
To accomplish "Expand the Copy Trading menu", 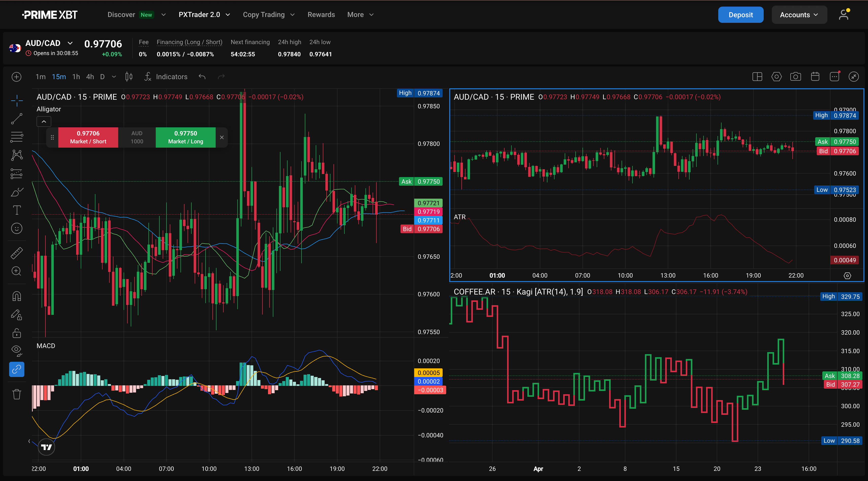I will 269,14.
